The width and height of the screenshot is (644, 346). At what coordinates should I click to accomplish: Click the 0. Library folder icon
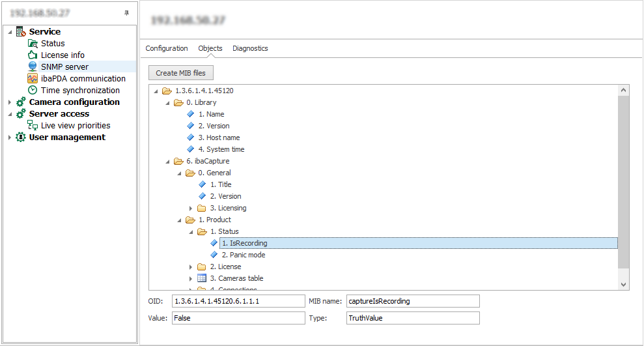(x=178, y=102)
